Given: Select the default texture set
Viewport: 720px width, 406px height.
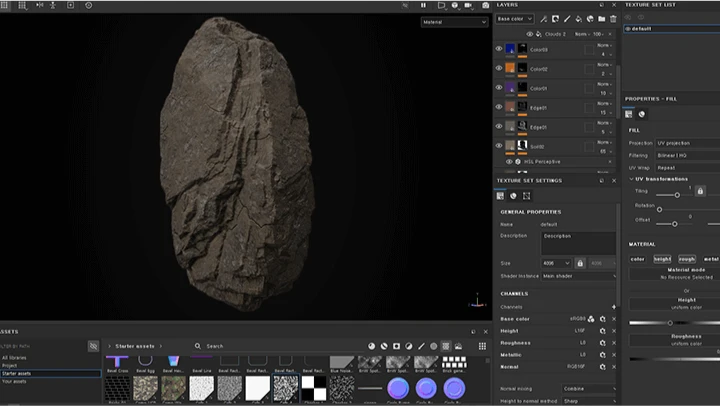Looking at the screenshot, I should click(672, 28).
